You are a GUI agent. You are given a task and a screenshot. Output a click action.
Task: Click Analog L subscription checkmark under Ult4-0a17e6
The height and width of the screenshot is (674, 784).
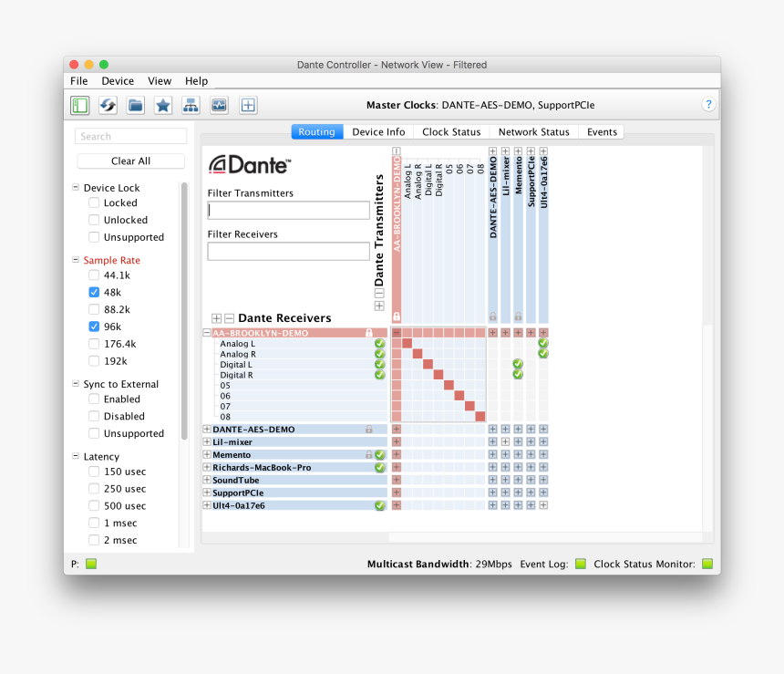coord(543,343)
